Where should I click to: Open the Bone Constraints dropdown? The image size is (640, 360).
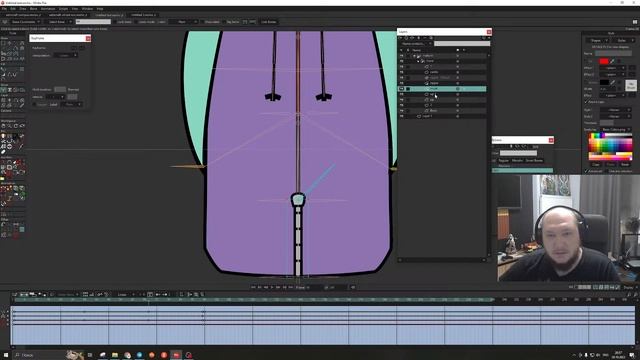click(25, 22)
